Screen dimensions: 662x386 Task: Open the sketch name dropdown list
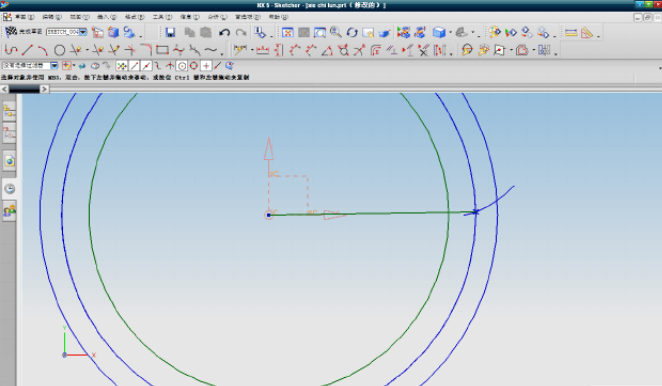[83, 32]
